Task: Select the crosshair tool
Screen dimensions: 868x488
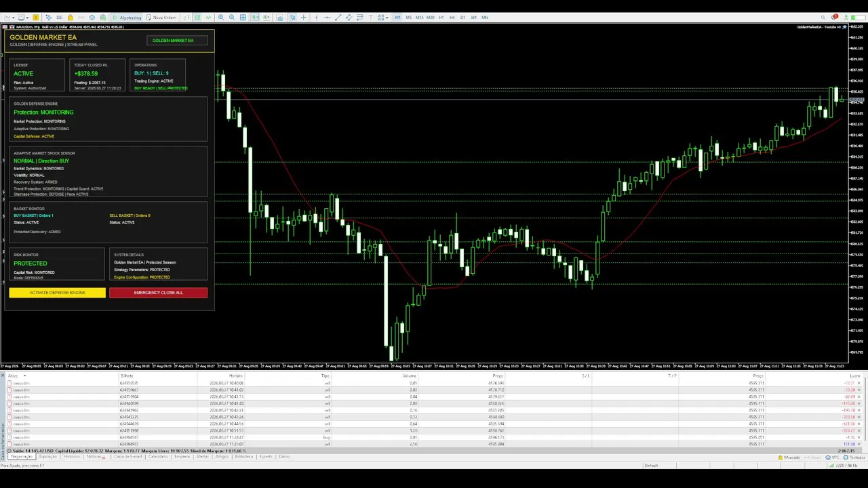Action: pyautogui.click(x=303, y=18)
